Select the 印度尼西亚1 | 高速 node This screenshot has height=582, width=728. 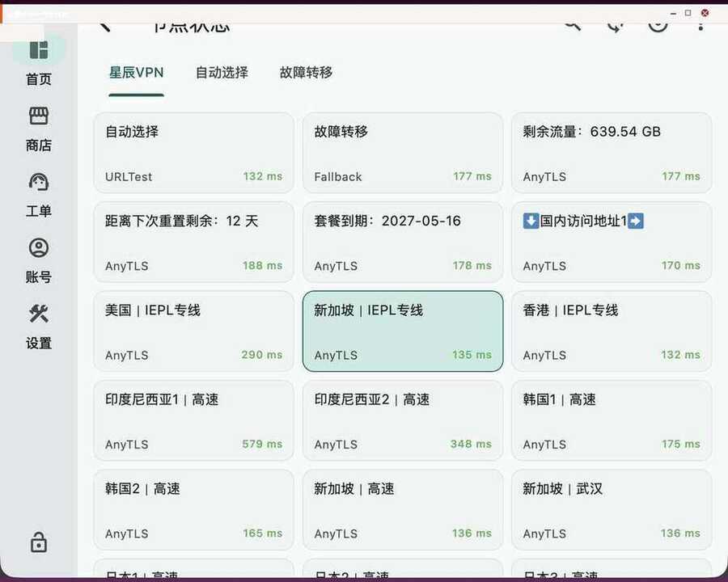[193, 420]
